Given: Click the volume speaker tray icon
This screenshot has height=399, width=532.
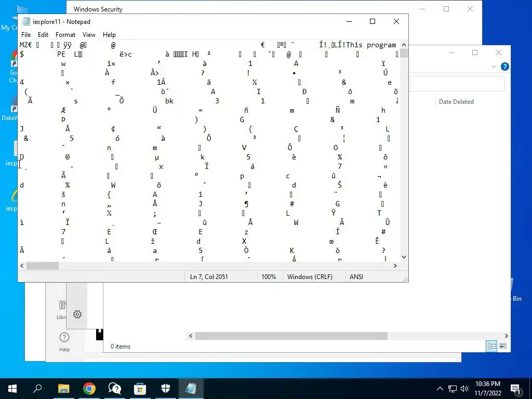Looking at the screenshot, I should point(464,389).
